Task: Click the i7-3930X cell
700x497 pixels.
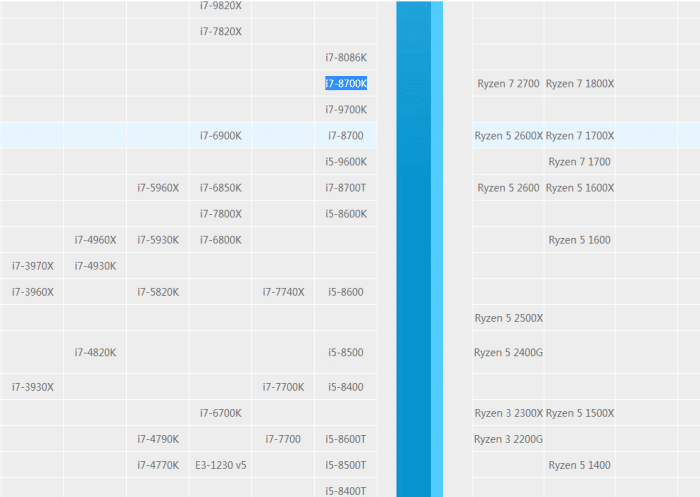Action: [33, 387]
